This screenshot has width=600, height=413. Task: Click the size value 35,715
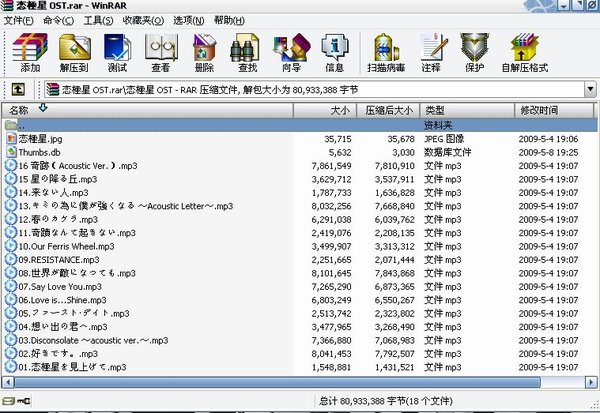point(338,139)
